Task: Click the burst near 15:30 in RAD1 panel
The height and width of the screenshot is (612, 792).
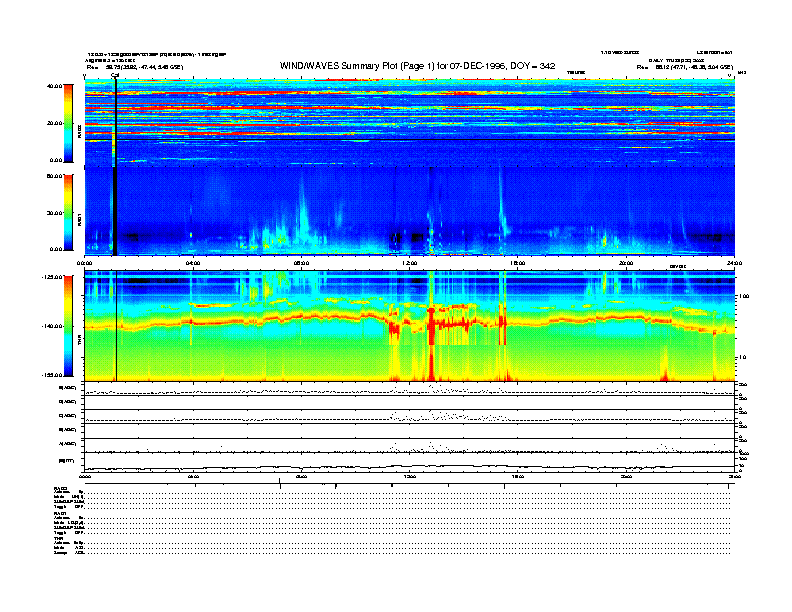Action: click(503, 205)
